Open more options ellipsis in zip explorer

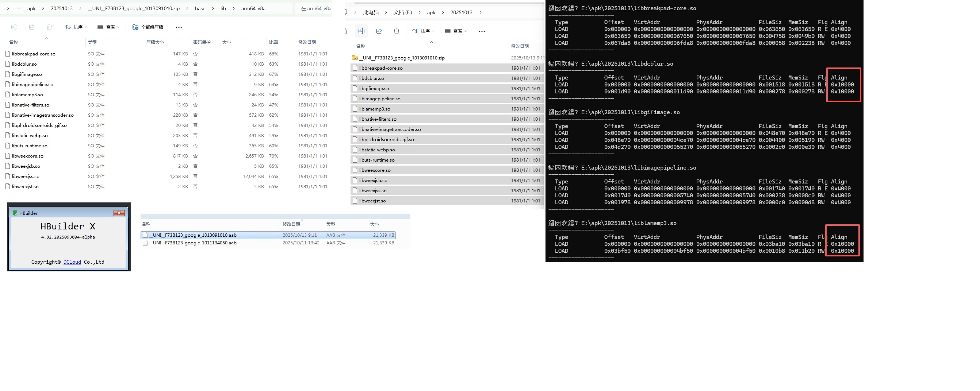click(x=179, y=27)
